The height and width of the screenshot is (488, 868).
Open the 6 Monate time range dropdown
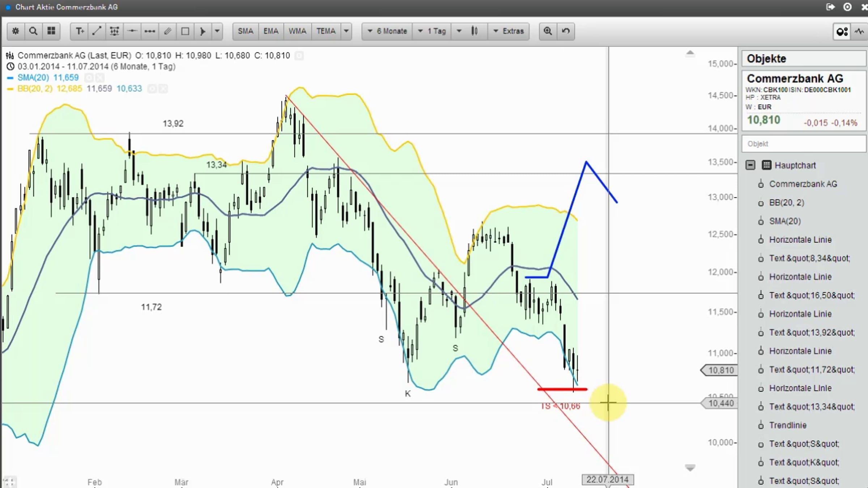[387, 31]
